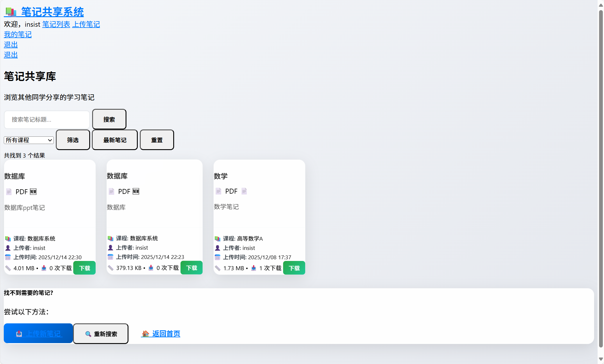Open 上传笔记 navigation link
The width and height of the screenshot is (604, 364).
point(86,24)
